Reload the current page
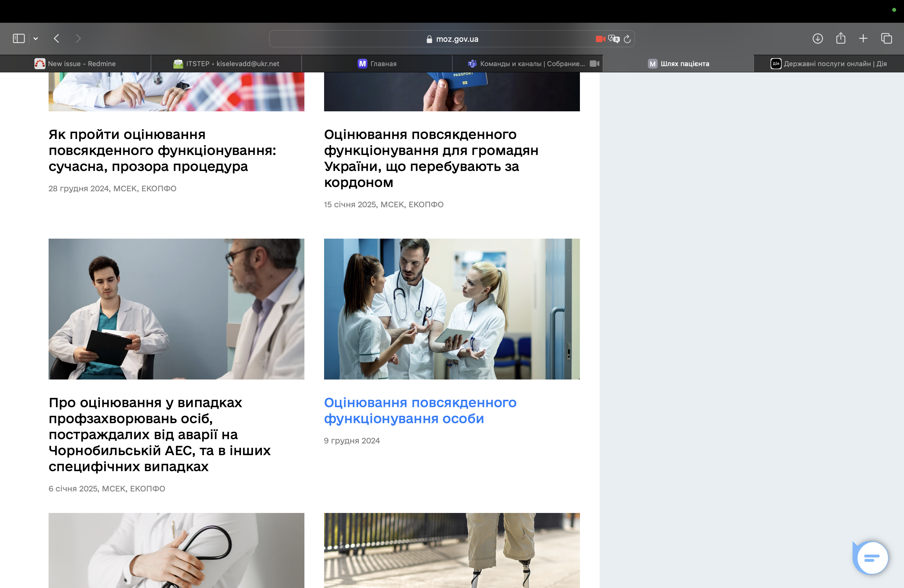This screenshot has height=588, width=904. pos(627,39)
